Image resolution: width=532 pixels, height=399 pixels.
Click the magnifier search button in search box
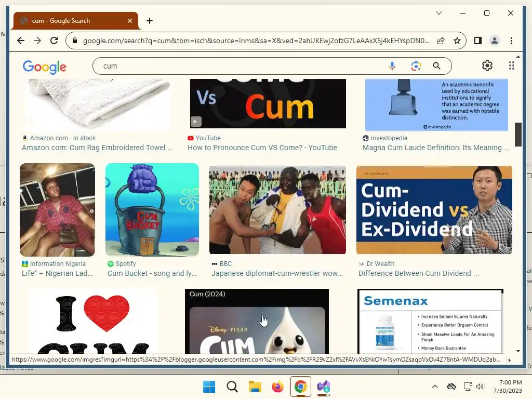436,66
